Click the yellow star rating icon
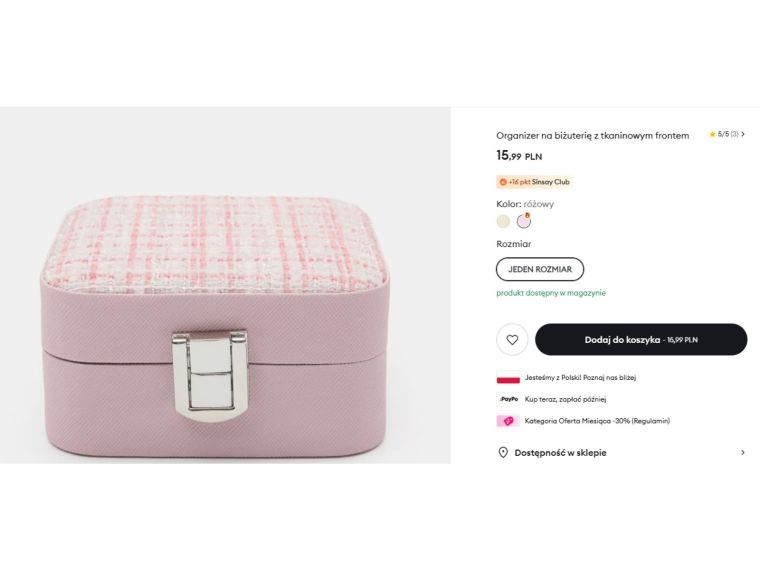The image size is (760, 570). coord(712,134)
